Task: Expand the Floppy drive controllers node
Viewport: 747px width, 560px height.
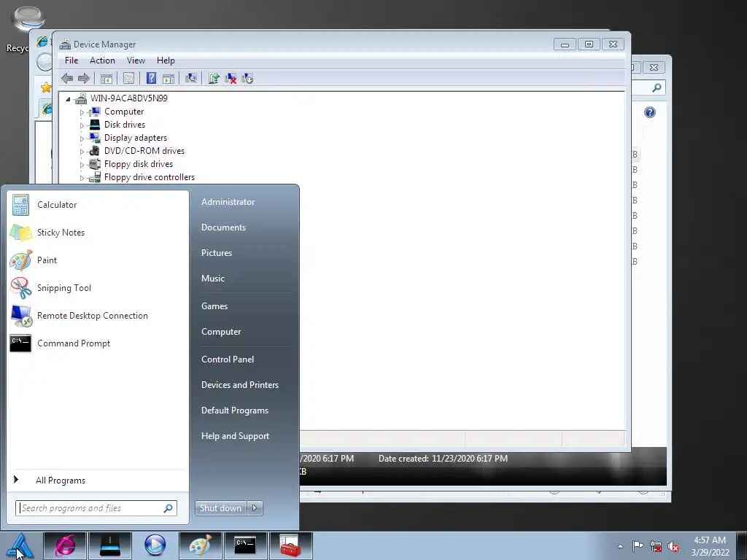Action: tap(82, 178)
